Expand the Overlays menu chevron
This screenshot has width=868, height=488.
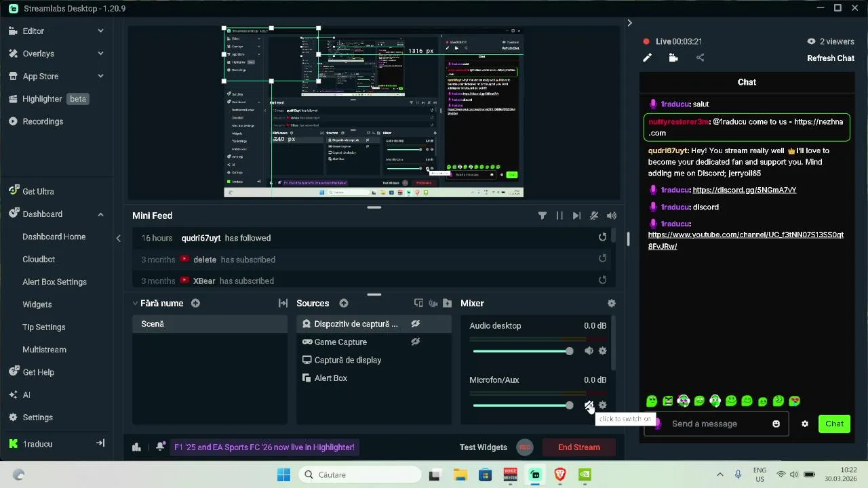pyautogui.click(x=100, y=54)
